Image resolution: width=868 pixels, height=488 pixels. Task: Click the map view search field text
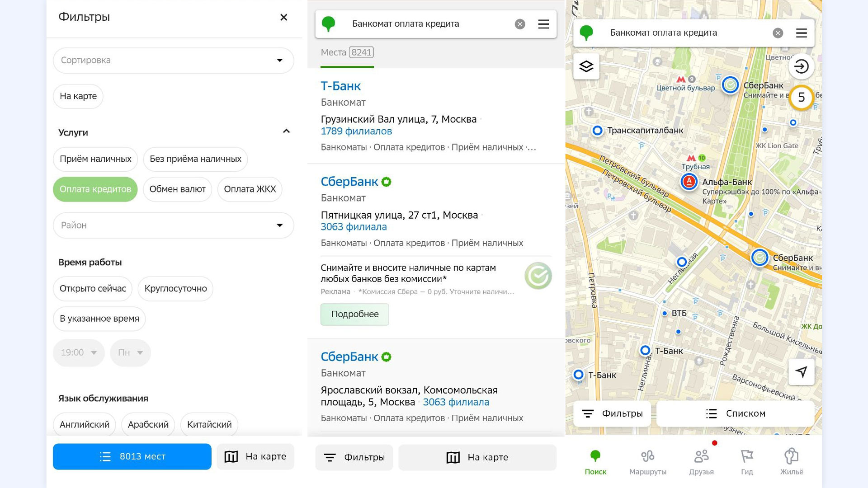pos(663,33)
